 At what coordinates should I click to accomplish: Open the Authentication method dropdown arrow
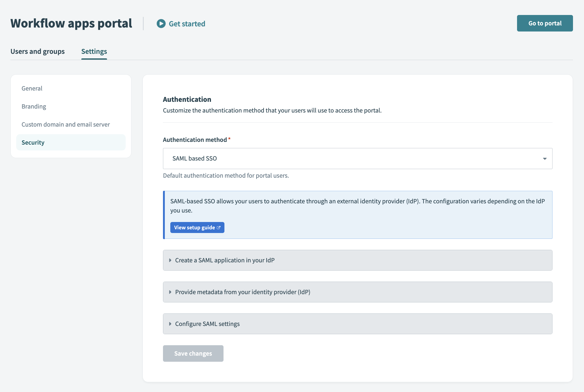545,159
